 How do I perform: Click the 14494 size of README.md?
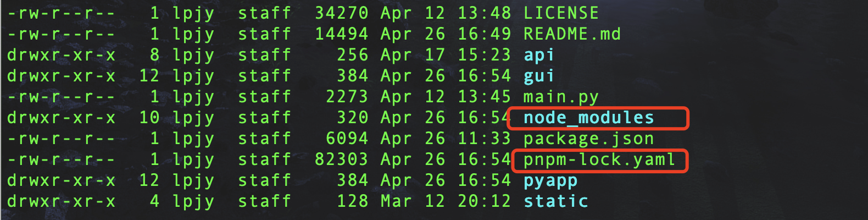pyautogui.click(x=341, y=34)
